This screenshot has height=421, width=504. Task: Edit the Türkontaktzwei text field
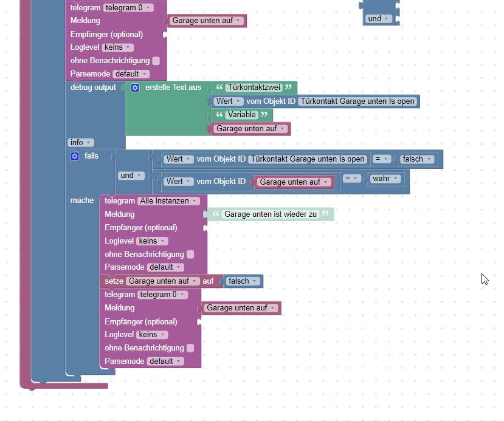tap(254, 87)
